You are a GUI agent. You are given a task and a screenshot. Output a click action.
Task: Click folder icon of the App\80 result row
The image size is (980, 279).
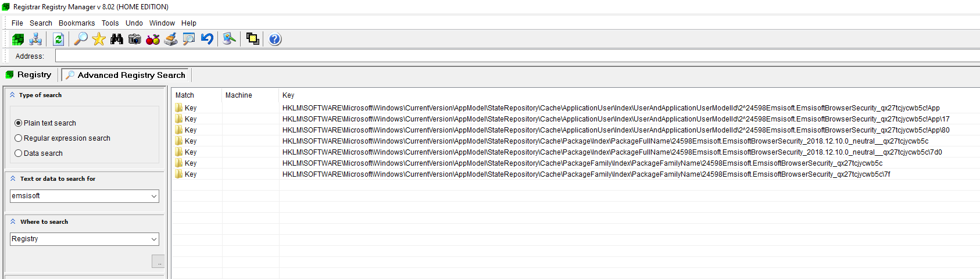point(179,130)
